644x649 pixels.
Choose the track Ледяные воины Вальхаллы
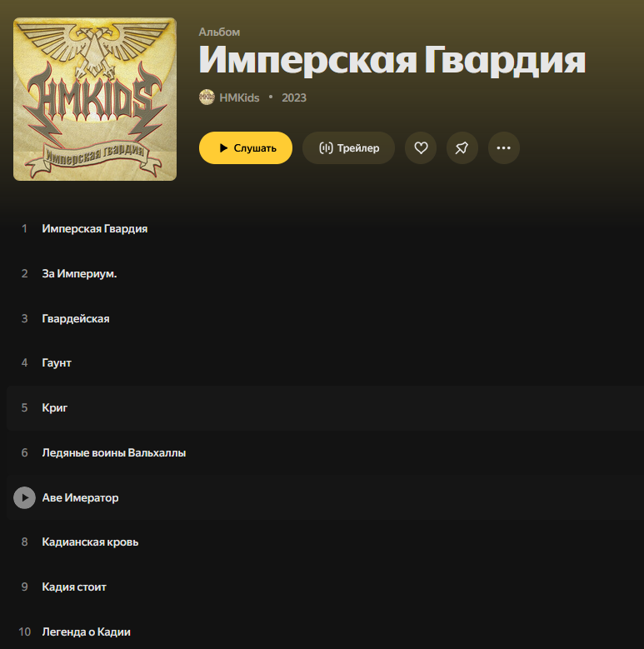[x=114, y=453]
